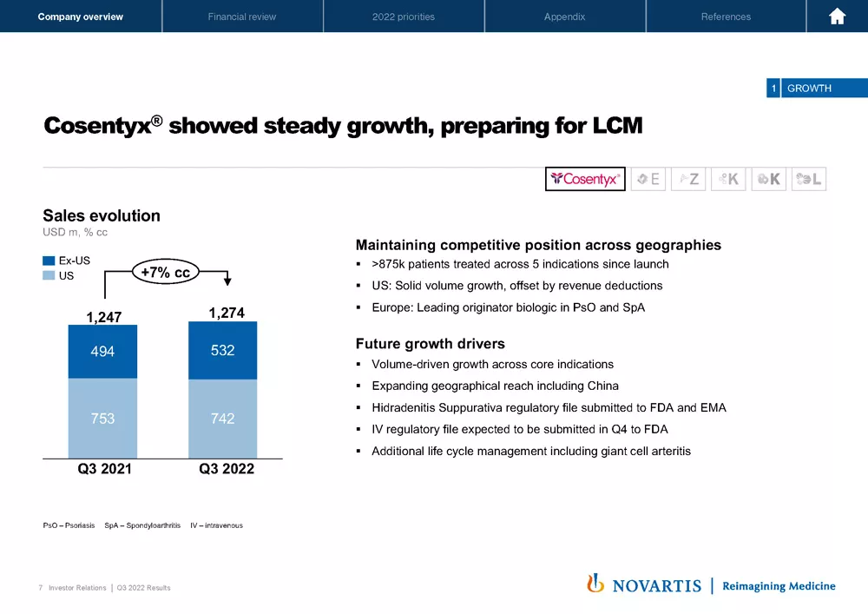
Task: Click the GROWTH section tag
Action: (x=817, y=88)
